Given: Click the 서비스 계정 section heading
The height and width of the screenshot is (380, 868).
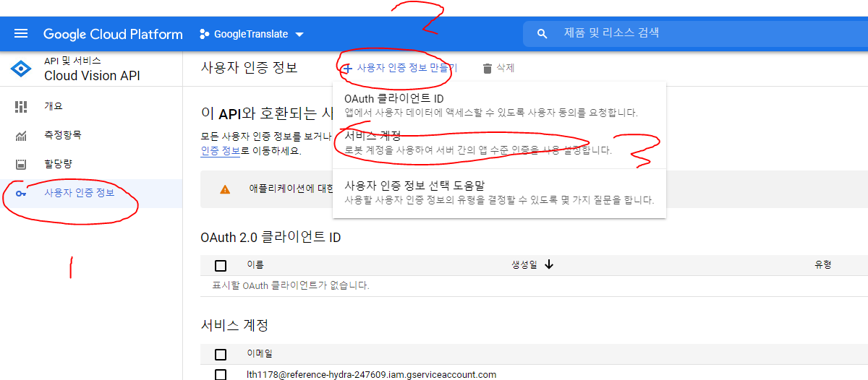Looking at the screenshot, I should (x=234, y=325).
